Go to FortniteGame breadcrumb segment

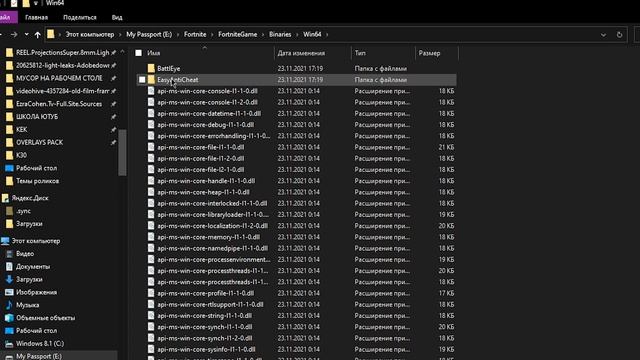(238, 35)
